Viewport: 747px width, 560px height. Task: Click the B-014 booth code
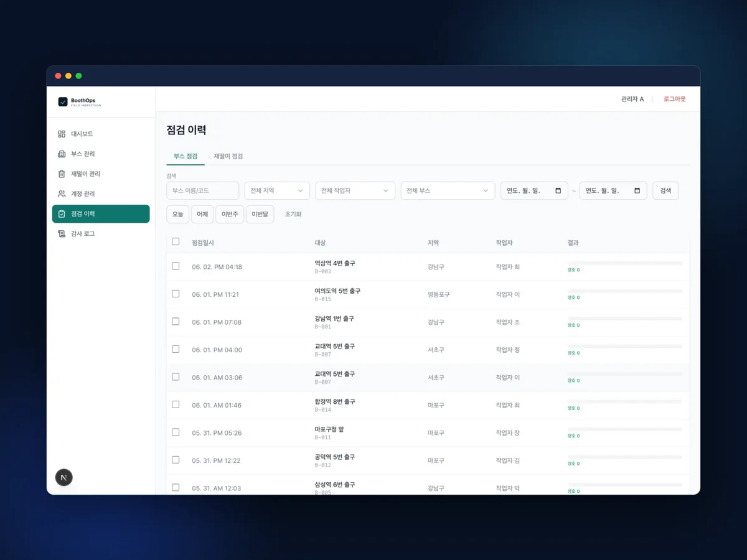[x=323, y=410]
